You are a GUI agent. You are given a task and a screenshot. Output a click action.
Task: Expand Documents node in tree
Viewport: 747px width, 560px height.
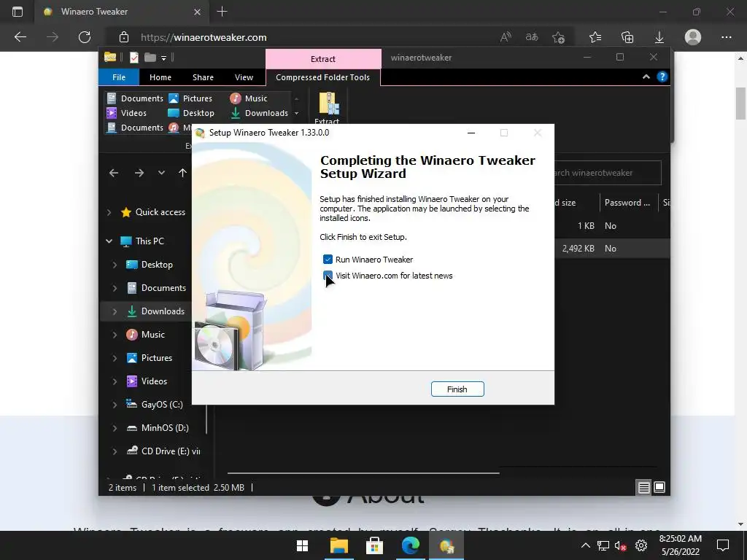point(115,288)
